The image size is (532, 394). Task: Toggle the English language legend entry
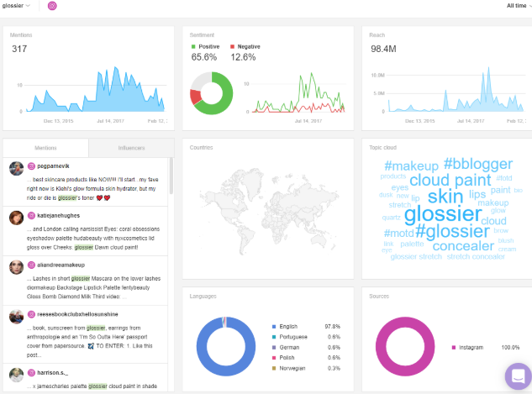285,327
